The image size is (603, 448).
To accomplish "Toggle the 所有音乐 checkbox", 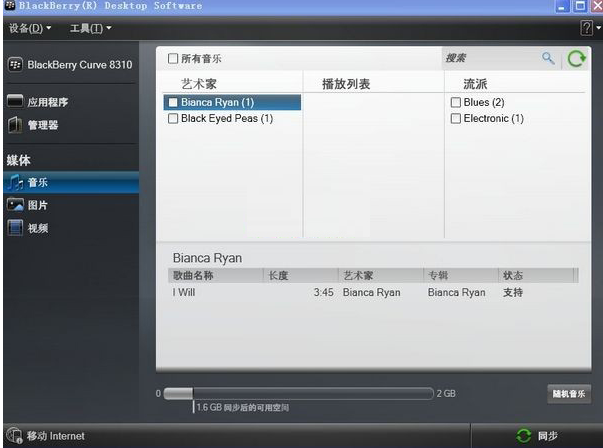I will click(x=173, y=58).
